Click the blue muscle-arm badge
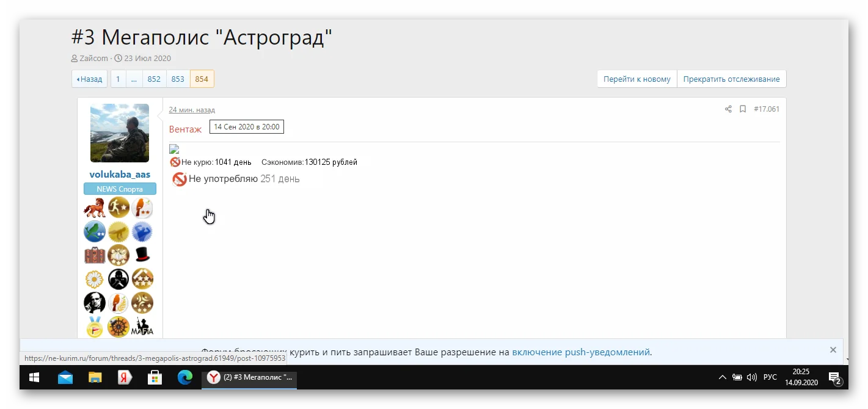Viewport: 868px width, 409px height. pos(142,231)
